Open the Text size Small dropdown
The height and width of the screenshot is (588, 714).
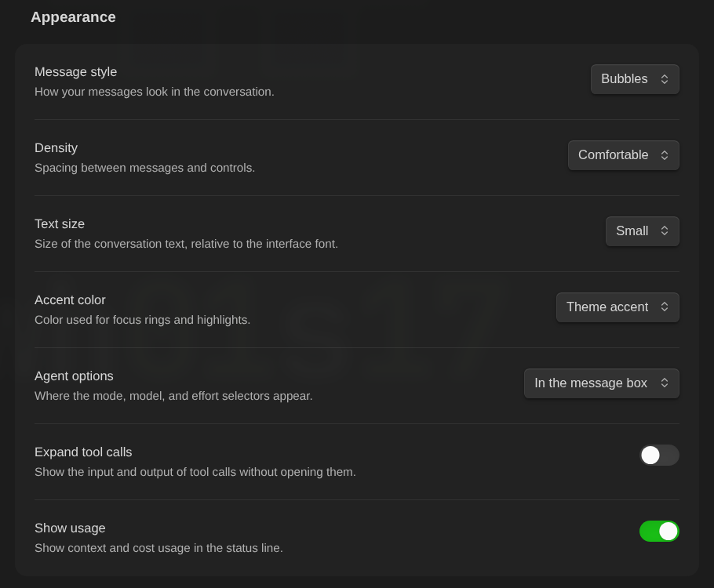[x=642, y=231]
